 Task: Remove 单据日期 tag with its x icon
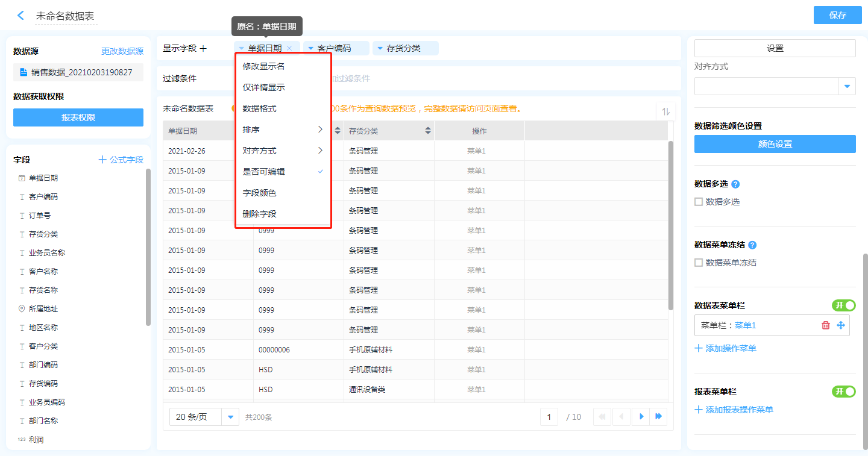pyautogui.click(x=289, y=48)
